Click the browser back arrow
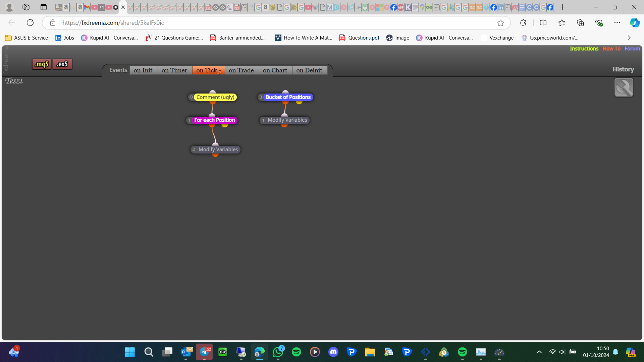Screen dimensions: 644x362 12,23
